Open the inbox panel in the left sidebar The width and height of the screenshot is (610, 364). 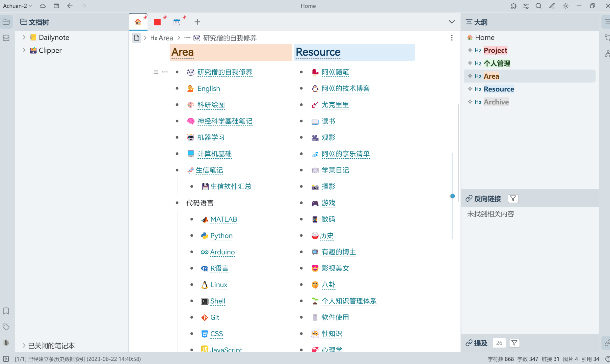tap(6, 38)
